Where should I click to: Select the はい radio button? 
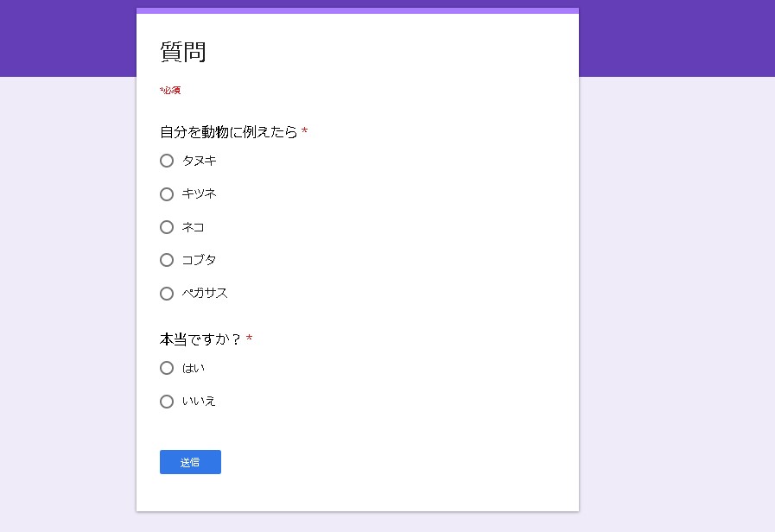[167, 368]
